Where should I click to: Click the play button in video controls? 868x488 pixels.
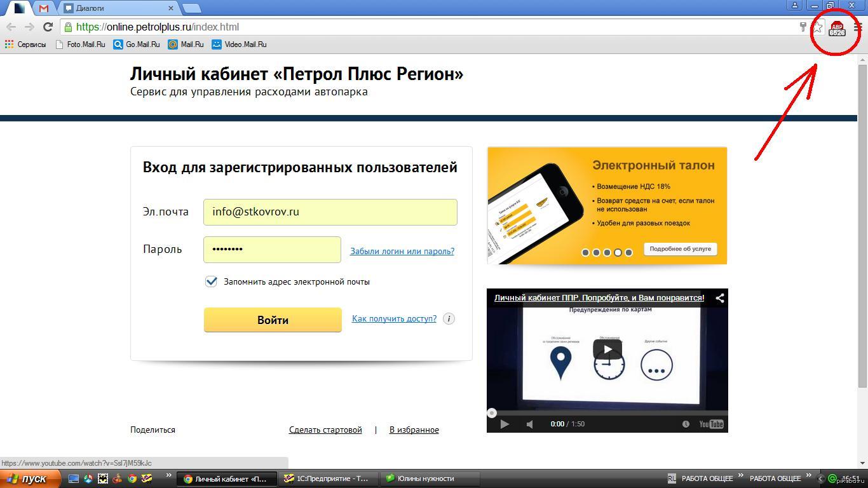click(x=504, y=424)
